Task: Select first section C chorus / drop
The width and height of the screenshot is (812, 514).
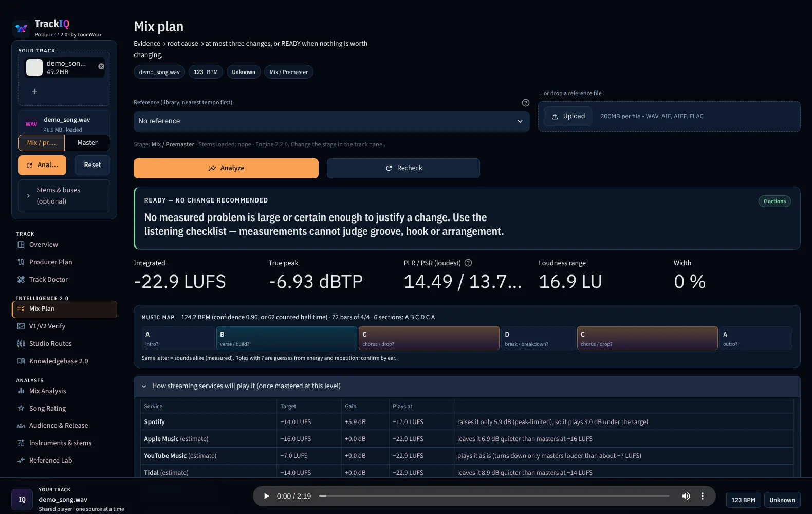Action: [x=429, y=338]
